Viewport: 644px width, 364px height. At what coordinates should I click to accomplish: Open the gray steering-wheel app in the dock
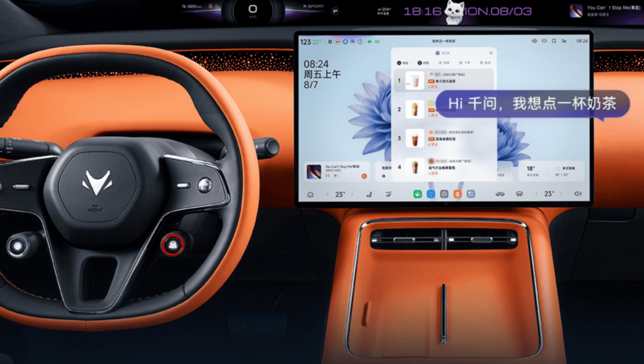pos(444,194)
